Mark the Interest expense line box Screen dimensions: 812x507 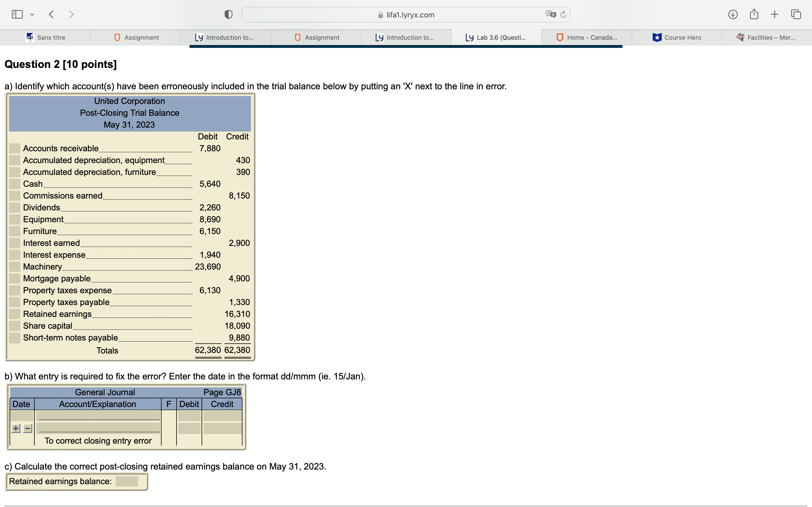pyautogui.click(x=15, y=255)
